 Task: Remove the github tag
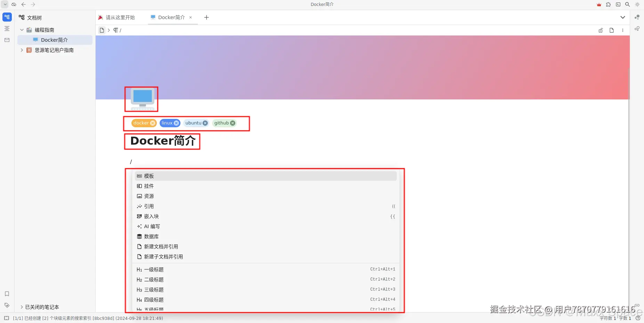point(233,123)
